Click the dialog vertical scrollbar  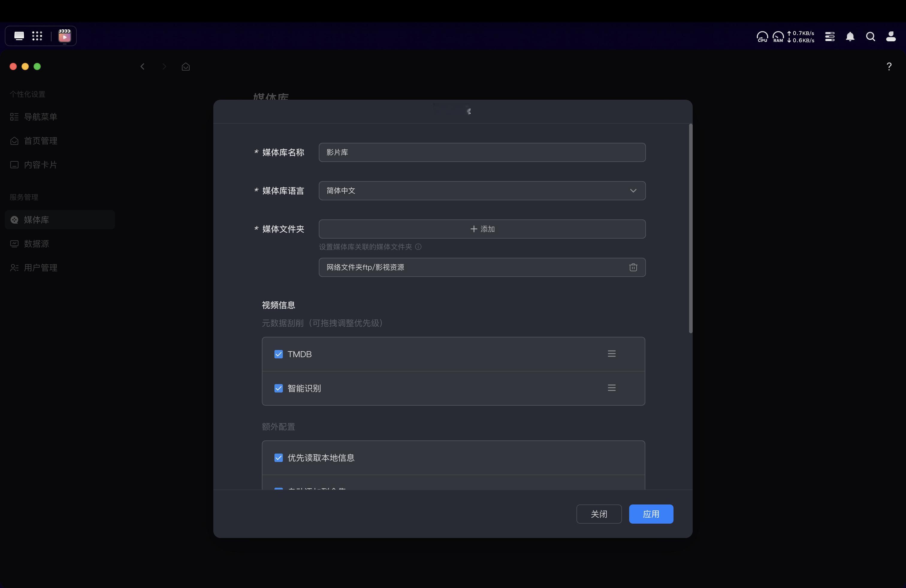[691, 228]
